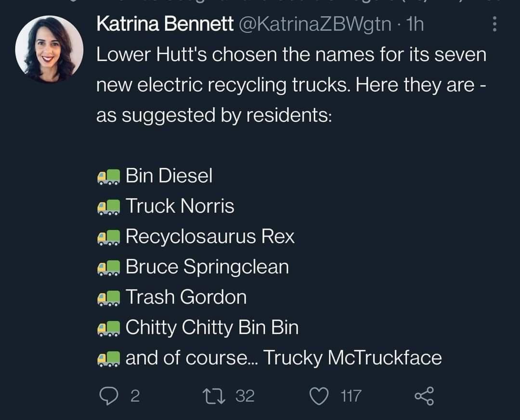Click the share icon
This screenshot has width=520, height=420.
(x=424, y=396)
